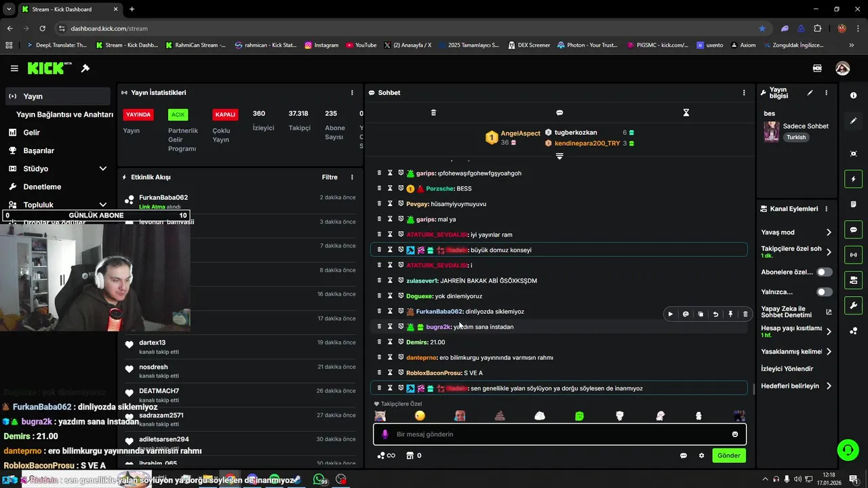Open Yapay Zeka ile Sohbet Denetimi link
The image size is (868, 488).
(x=796, y=312)
